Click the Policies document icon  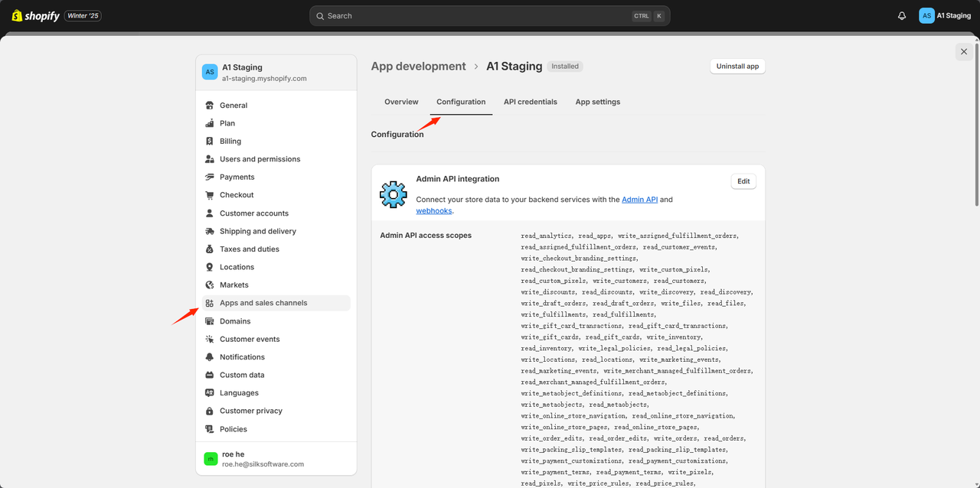[x=210, y=429]
